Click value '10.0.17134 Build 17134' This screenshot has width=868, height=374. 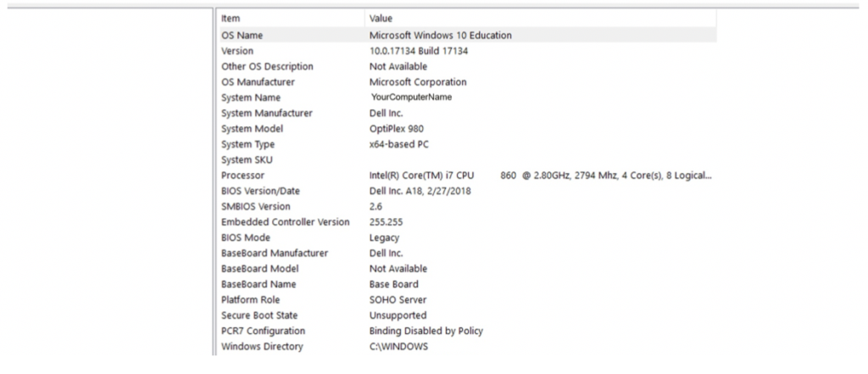pyautogui.click(x=419, y=51)
